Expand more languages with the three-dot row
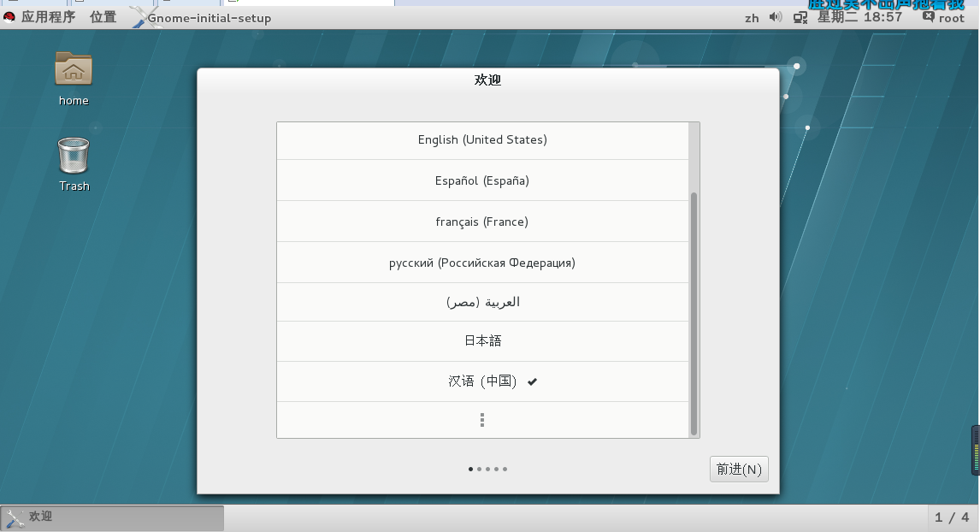 pyautogui.click(x=482, y=420)
